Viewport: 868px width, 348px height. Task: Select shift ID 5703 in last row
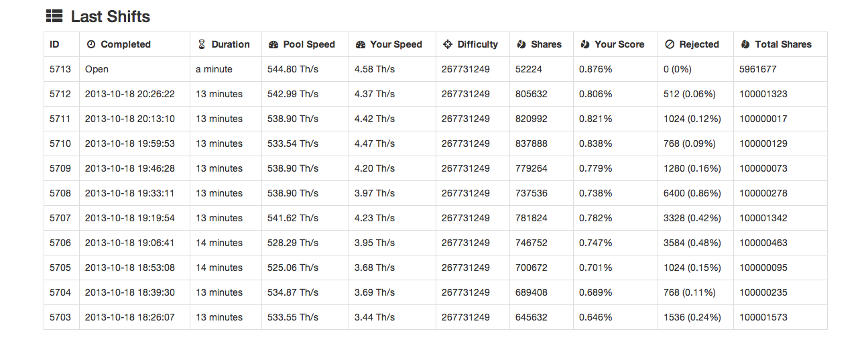[x=60, y=317]
